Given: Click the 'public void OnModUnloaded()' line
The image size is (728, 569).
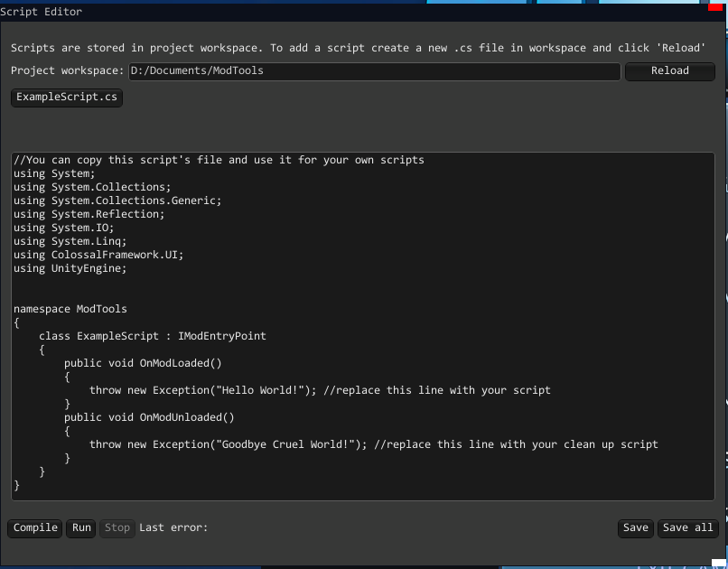Looking at the screenshot, I should tap(149, 417).
